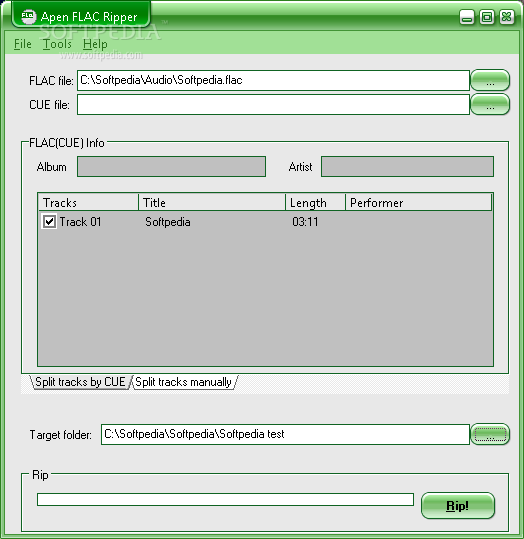Click the Apen FLAC Ripper title icon

click(x=28, y=16)
